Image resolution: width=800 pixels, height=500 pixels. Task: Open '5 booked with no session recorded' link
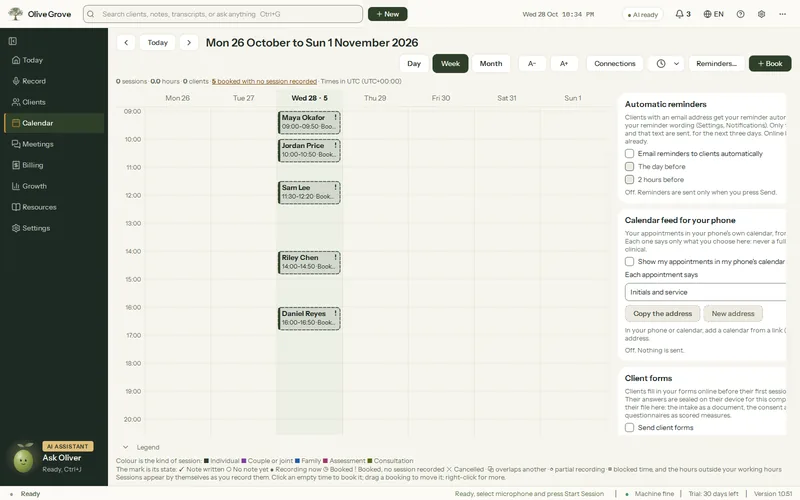[x=264, y=81]
